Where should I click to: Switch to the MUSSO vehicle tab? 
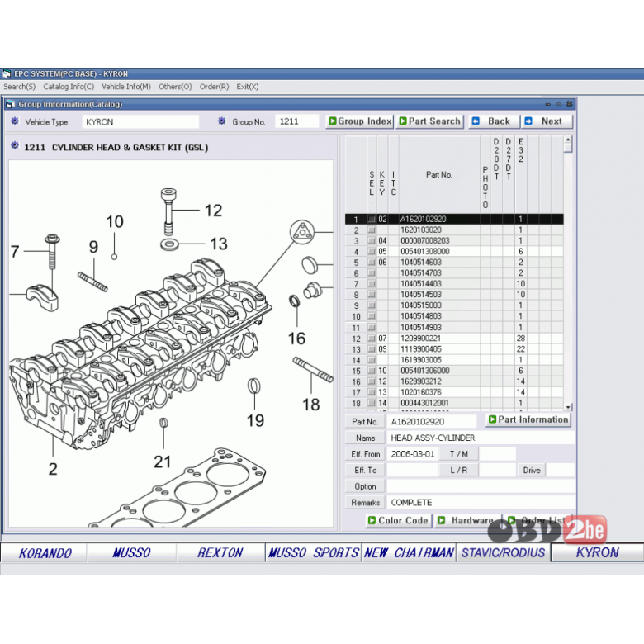coord(131,553)
